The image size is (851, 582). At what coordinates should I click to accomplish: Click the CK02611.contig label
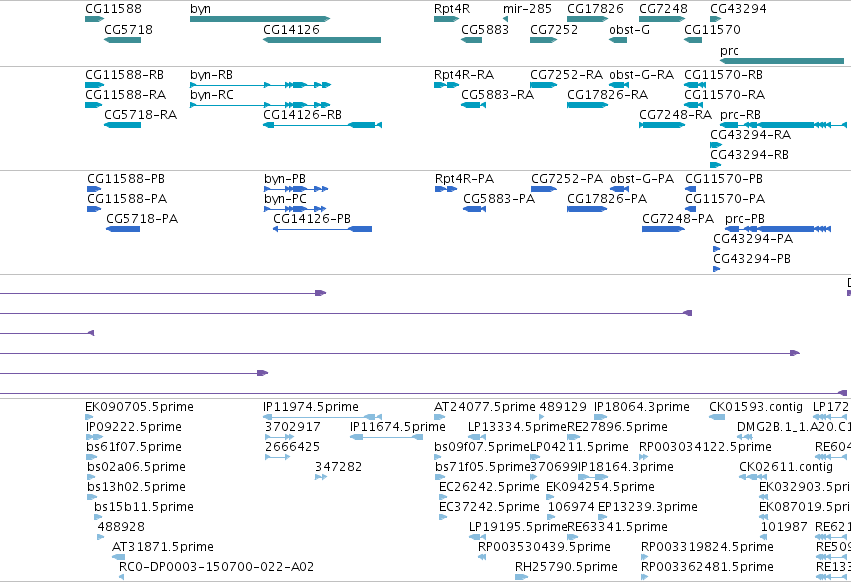coord(786,467)
